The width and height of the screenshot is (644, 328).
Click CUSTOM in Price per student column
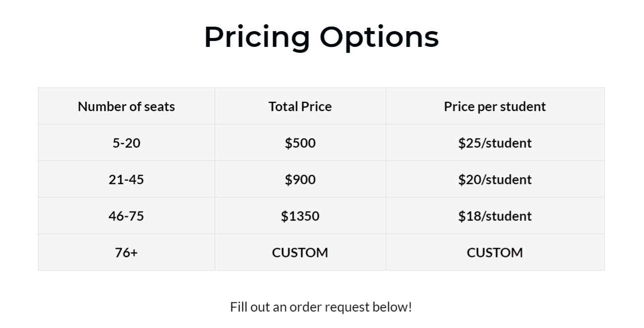[x=495, y=252]
